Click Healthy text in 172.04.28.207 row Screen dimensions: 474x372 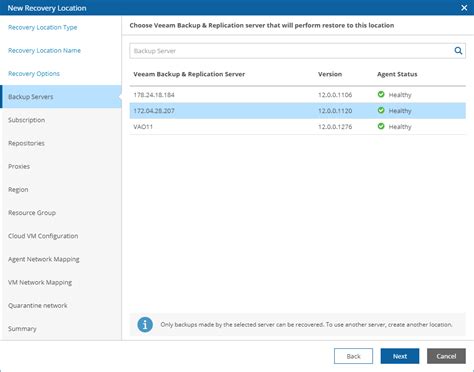(x=400, y=111)
